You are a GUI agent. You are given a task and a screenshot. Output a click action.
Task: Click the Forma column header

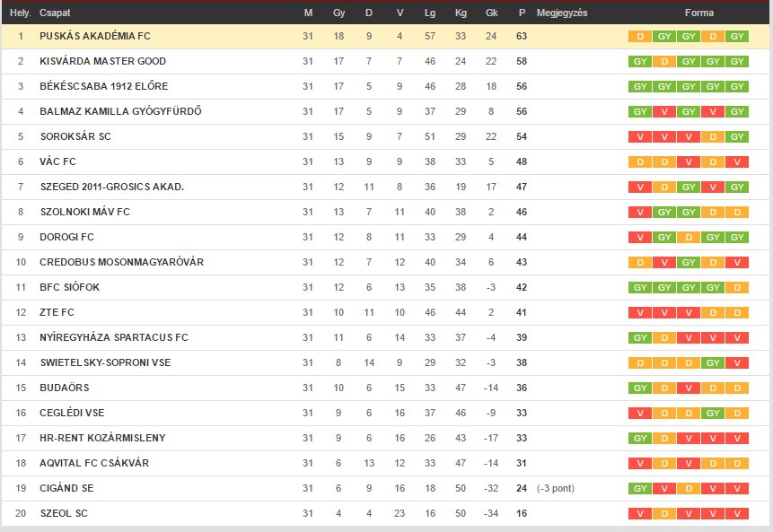point(699,13)
